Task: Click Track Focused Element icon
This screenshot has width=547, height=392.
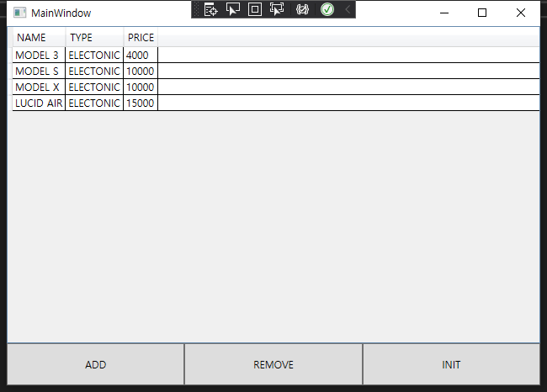Action: [277, 10]
